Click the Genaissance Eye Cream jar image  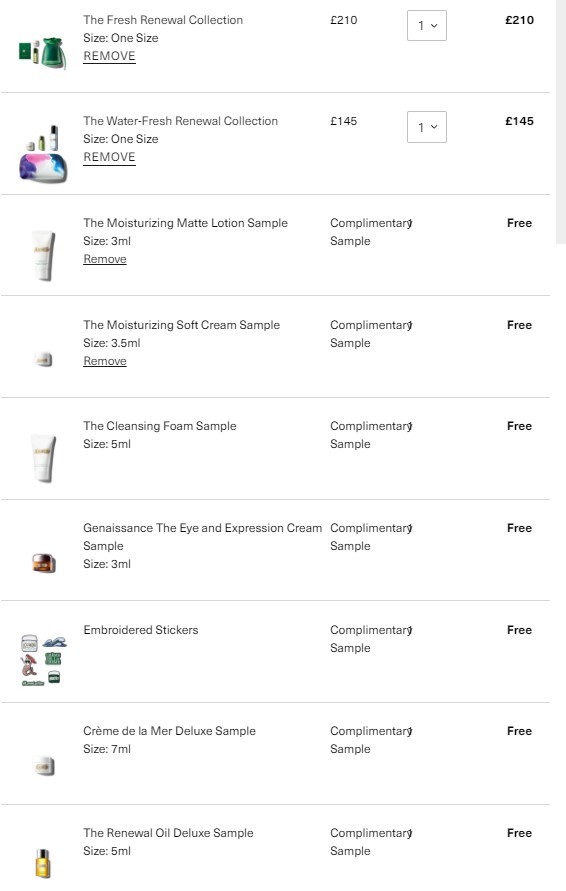click(44, 563)
